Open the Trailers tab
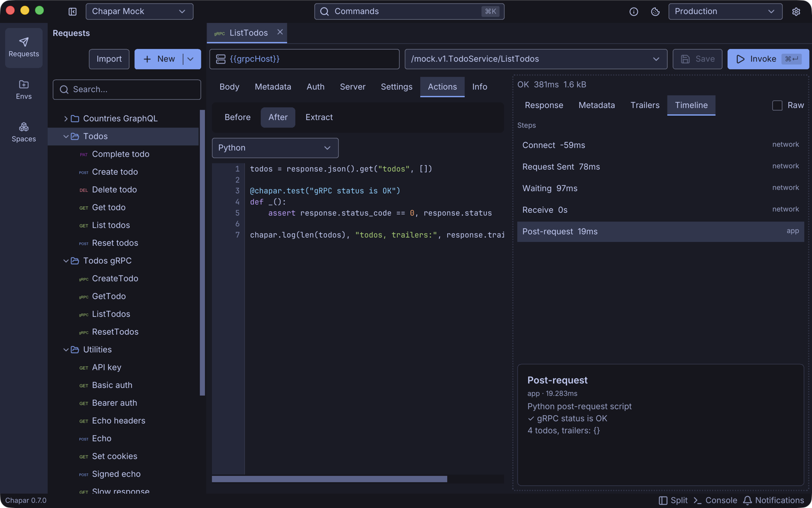Screen dimensions: 812x508 pyautogui.click(x=645, y=105)
